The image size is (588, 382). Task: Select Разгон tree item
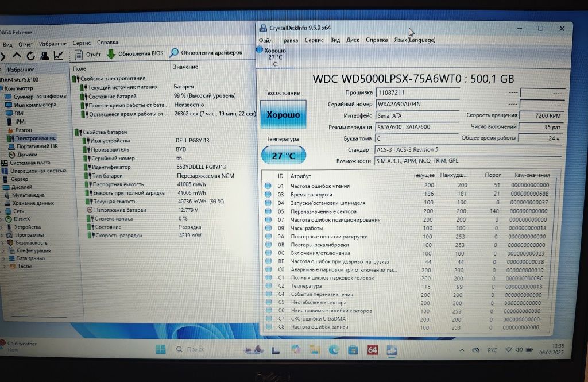click(x=19, y=130)
